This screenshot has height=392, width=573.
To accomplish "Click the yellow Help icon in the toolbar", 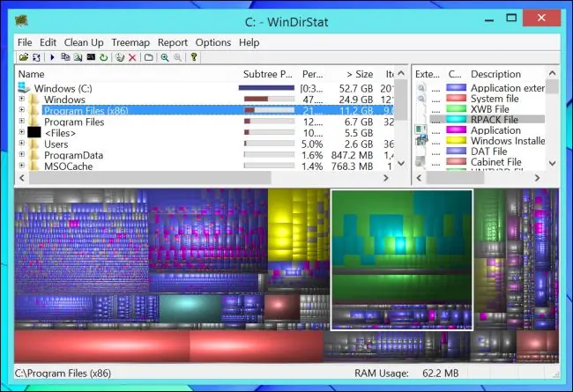I will click(194, 57).
